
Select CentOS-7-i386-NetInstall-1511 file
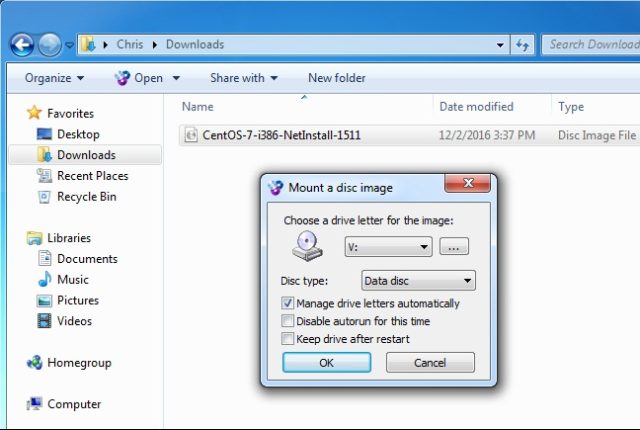(281, 135)
